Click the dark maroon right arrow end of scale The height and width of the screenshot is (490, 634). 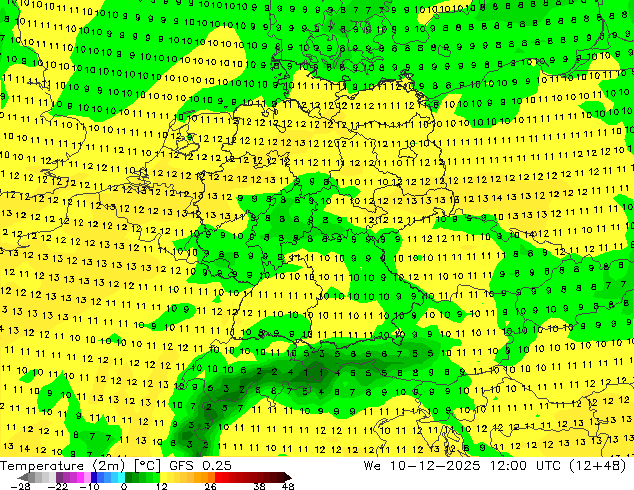click(287, 477)
